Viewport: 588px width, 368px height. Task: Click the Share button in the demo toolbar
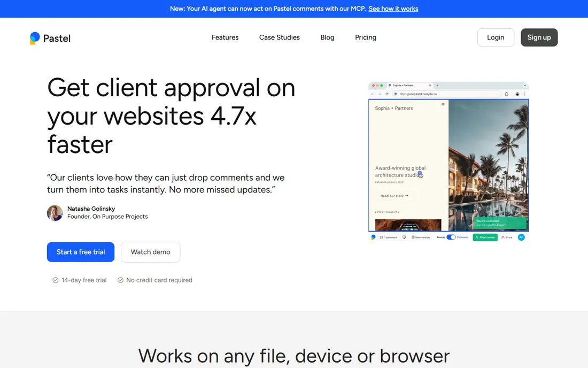click(507, 237)
